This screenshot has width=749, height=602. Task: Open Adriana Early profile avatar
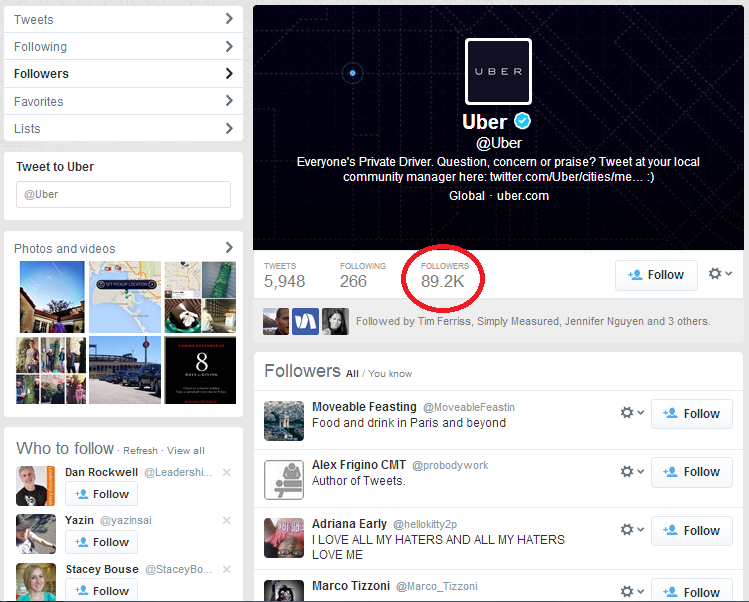284,538
